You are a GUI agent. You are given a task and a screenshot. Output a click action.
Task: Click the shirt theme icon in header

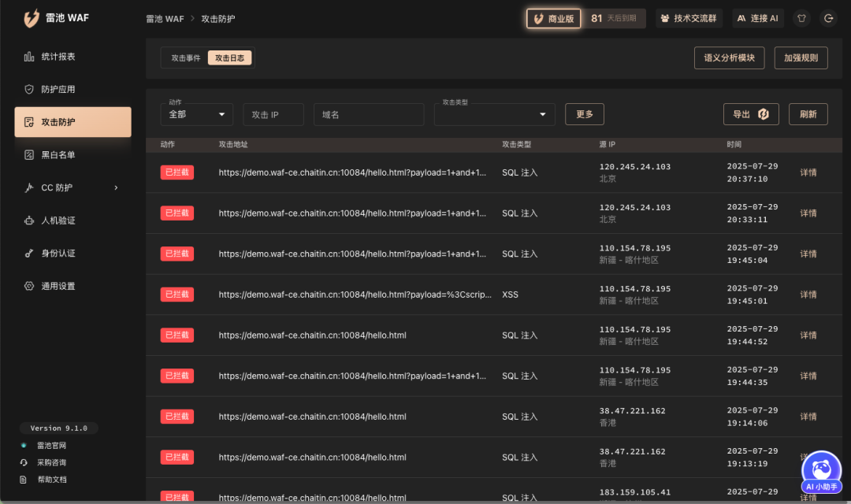[x=801, y=18]
